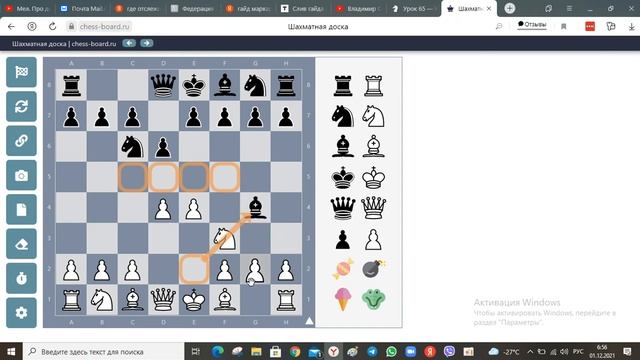This screenshot has width=640, height=360.
Task: Click the black queen on d8
Action: point(163,85)
